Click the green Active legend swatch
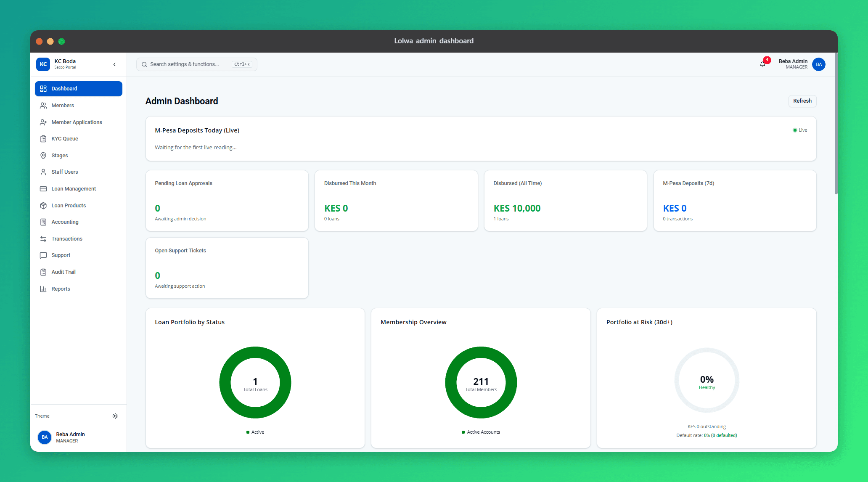The height and width of the screenshot is (482, 868). [248, 432]
